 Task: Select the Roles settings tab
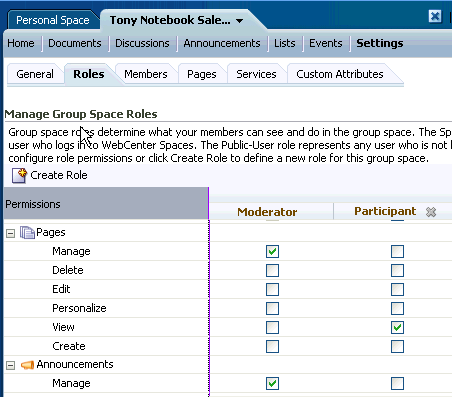coord(89,74)
